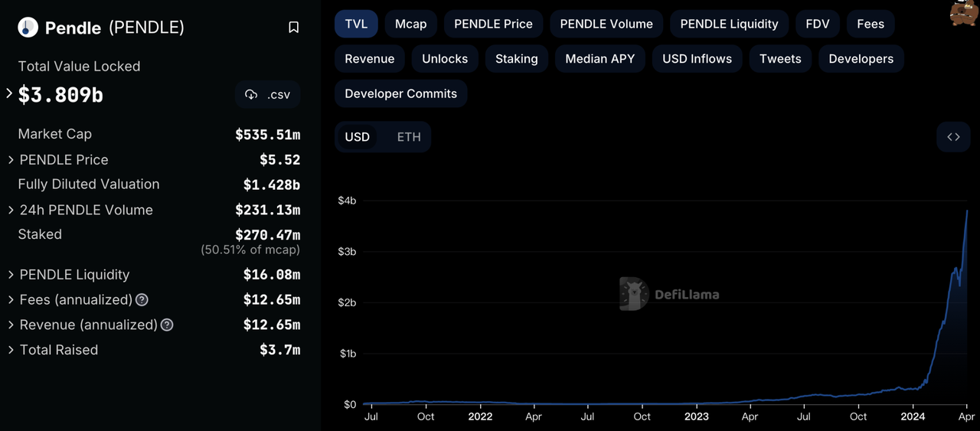The width and height of the screenshot is (980, 431).
Task: Click the Pendle token logo icon
Action: point(28,28)
